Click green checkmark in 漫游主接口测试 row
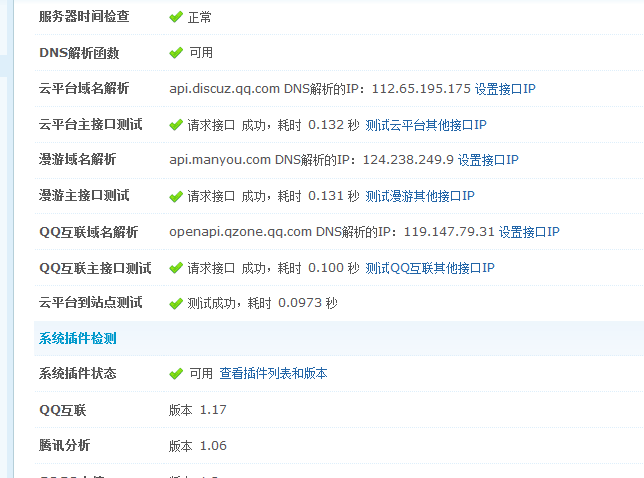Viewport: 644px width, 478px height. (176, 196)
